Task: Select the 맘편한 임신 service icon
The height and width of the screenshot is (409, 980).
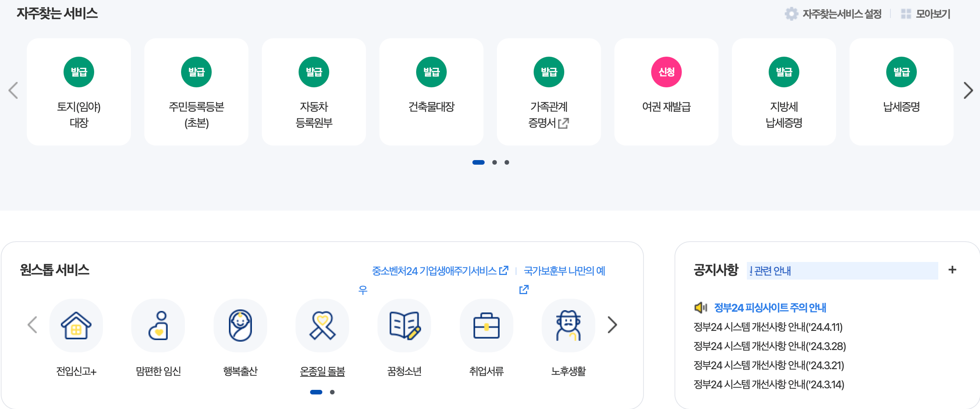Action: [x=158, y=326]
